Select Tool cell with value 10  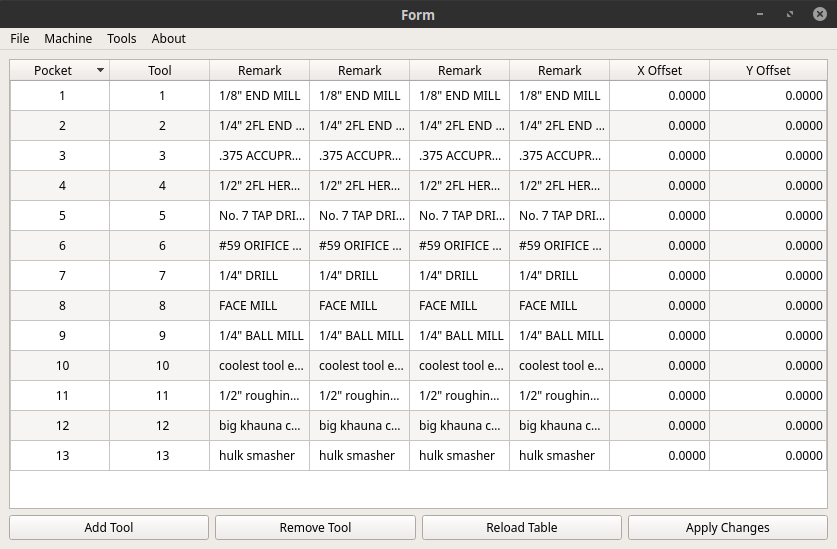[x=160, y=365]
